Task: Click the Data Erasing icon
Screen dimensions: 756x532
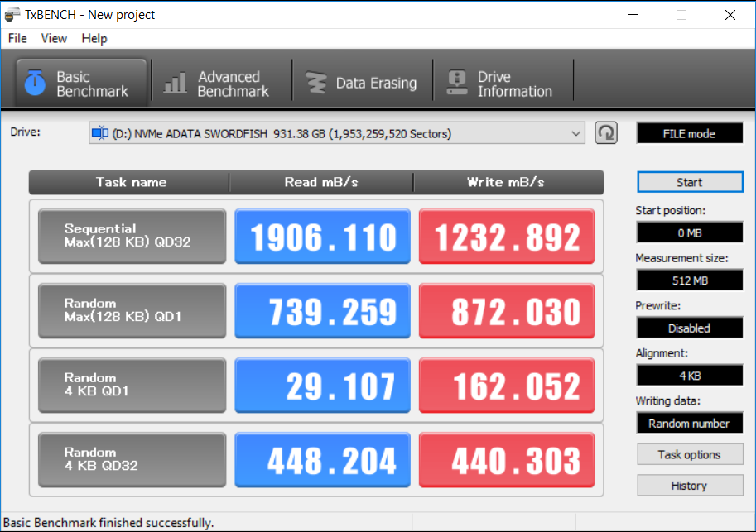Action: click(316, 83)
